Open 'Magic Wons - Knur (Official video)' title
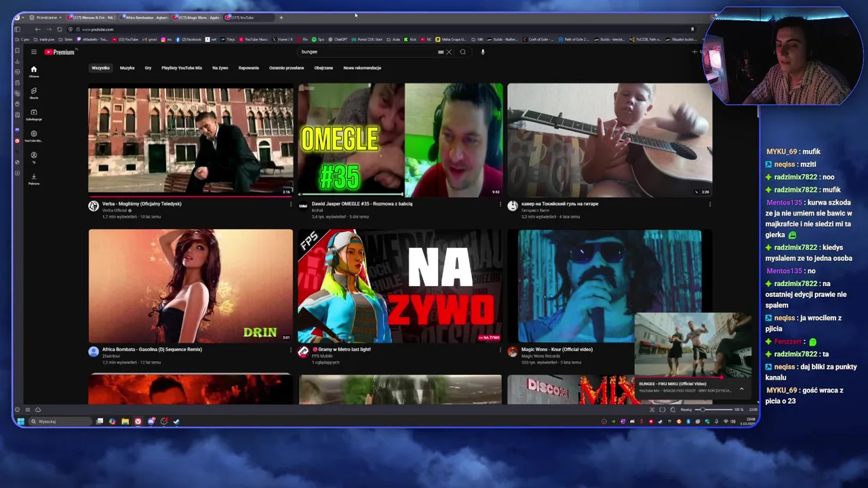The height and width of the screenshot is (488, 868). (557, 350)
